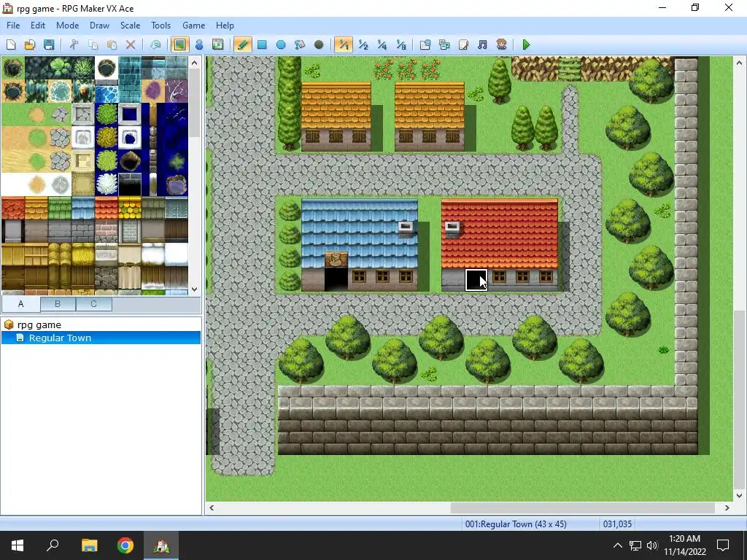Click the Undo toolbar icon

(155, 44)
